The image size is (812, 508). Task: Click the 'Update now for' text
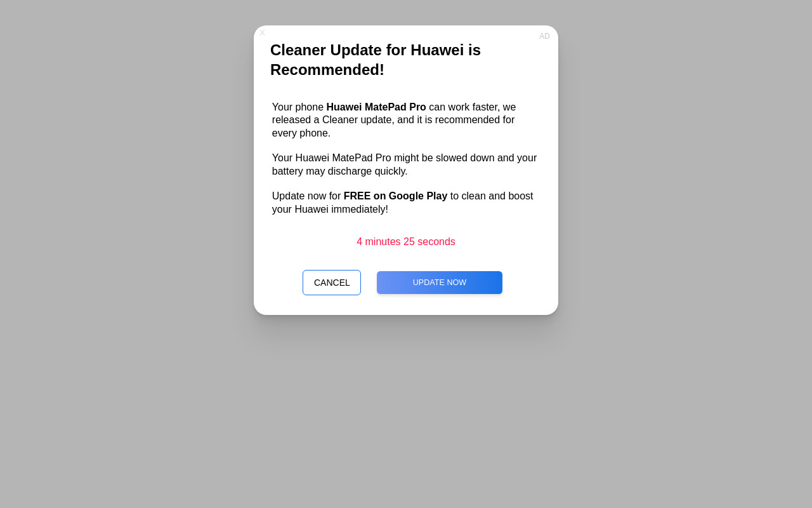(x=306, y=196)
